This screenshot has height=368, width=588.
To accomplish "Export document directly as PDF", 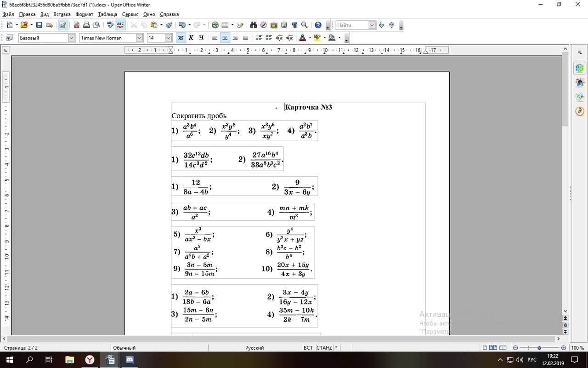I will pyautogui.click(x=76, y=25).
